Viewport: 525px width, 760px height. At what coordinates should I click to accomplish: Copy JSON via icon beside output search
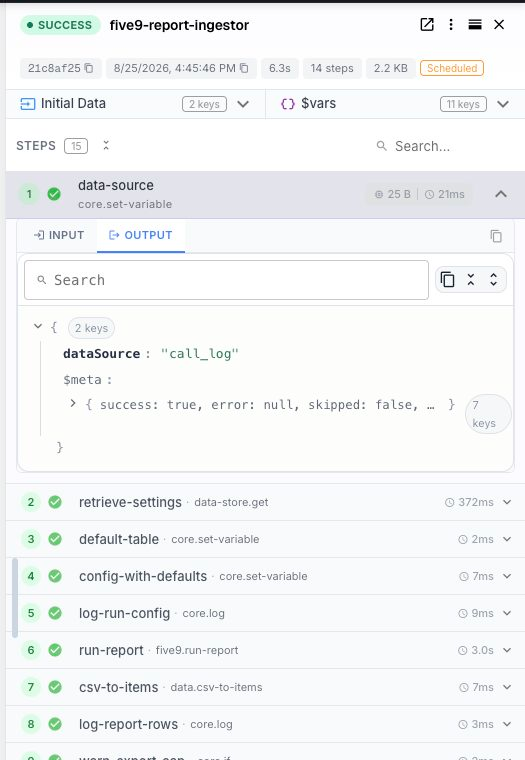coord(447,280)
